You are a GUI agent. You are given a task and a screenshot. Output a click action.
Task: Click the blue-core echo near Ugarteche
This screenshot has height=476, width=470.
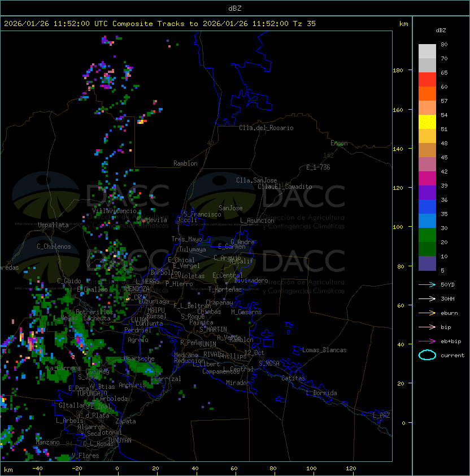[149, 371]
